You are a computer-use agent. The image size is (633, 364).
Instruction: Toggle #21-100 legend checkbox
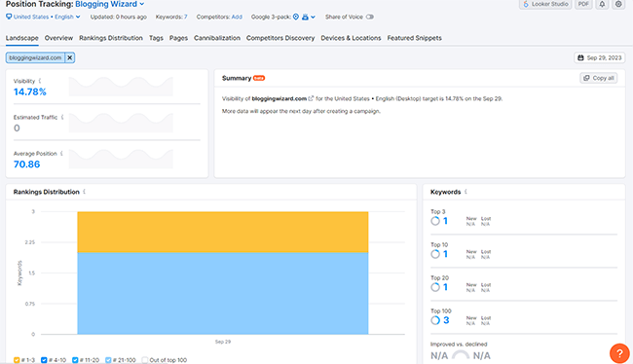(x=108, y=360)
